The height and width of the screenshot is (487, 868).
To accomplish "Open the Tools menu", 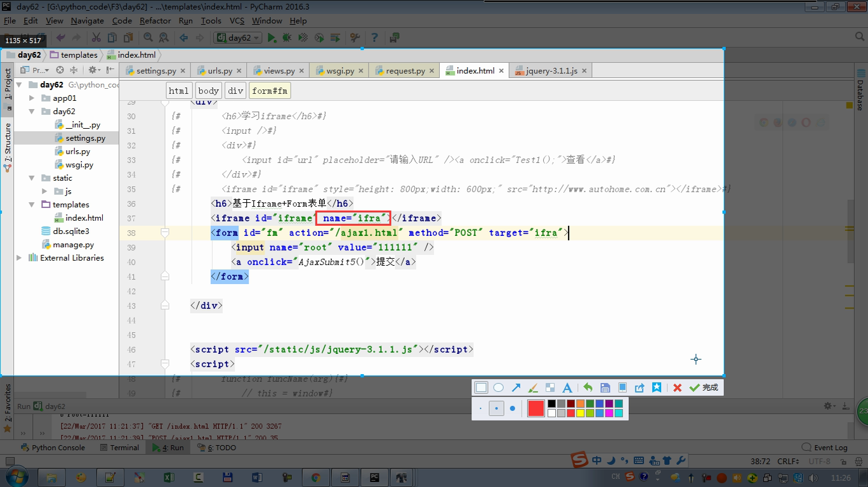I will coord(211,20).
